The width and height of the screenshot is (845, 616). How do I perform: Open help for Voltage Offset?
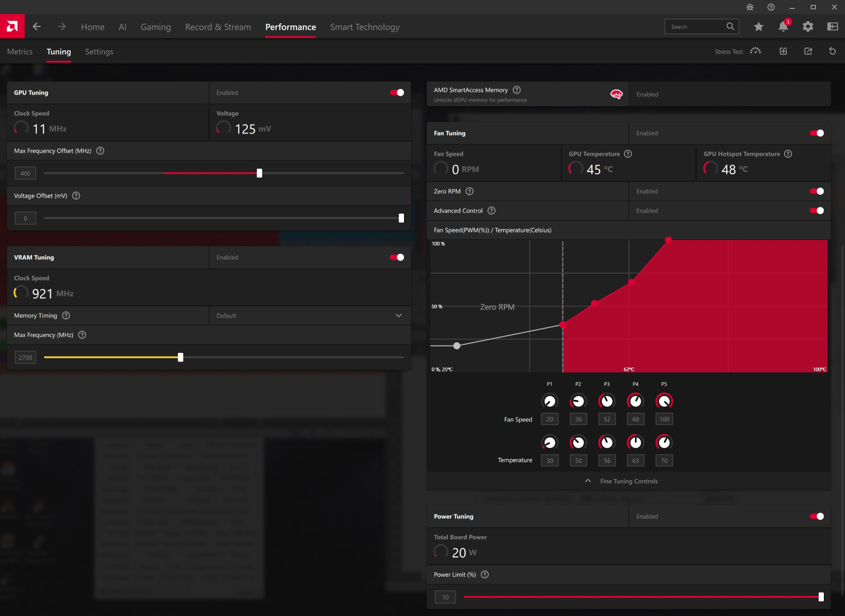[x=76, y=195]
